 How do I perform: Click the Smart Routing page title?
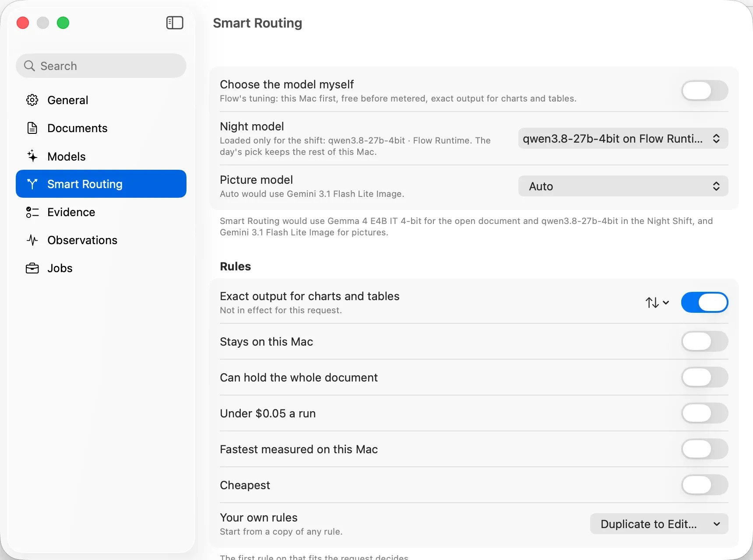[257, 23]
